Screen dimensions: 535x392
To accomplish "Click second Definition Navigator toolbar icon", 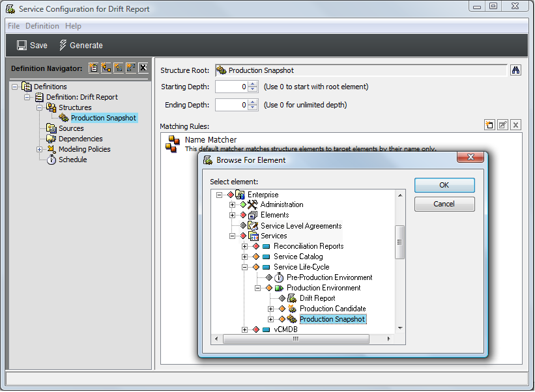I will [x=106, y=68].
